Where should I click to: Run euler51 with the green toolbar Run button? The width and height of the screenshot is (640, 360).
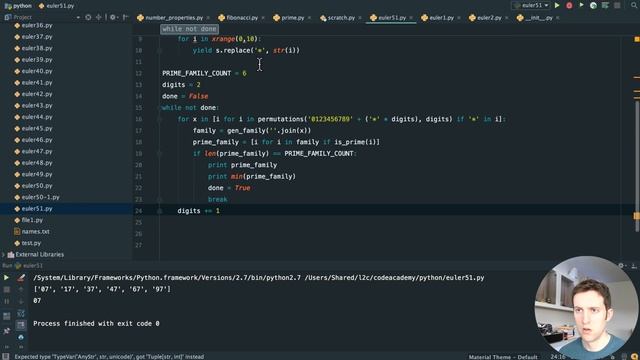[557, 5]
